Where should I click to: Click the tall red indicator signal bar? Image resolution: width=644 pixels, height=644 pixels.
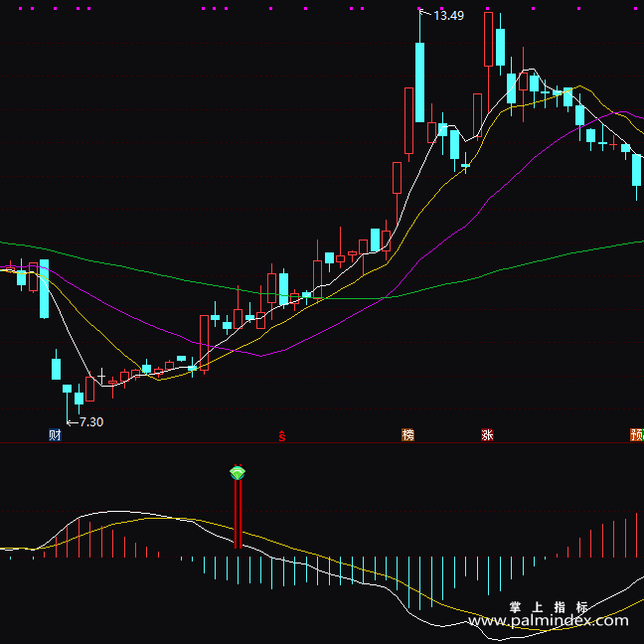[x=238, y=514]
